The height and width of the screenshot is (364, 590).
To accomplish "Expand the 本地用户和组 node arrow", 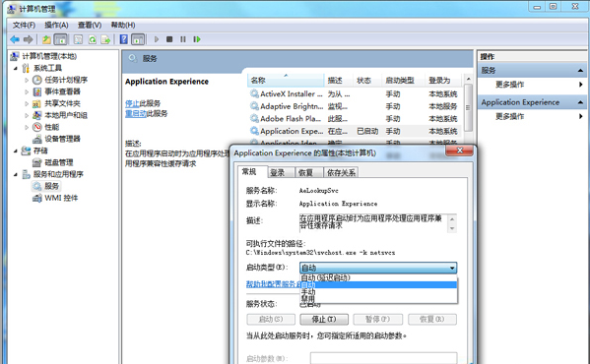I will pos(27,115).
